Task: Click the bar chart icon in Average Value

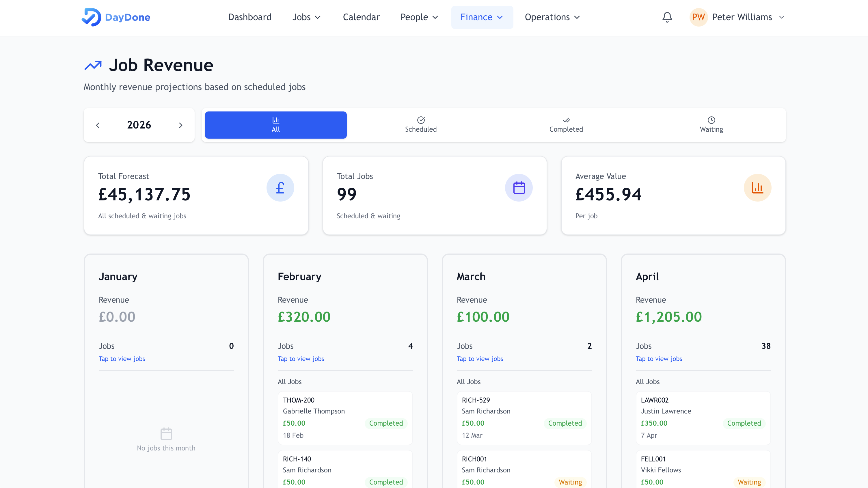Action: (757, 188)
